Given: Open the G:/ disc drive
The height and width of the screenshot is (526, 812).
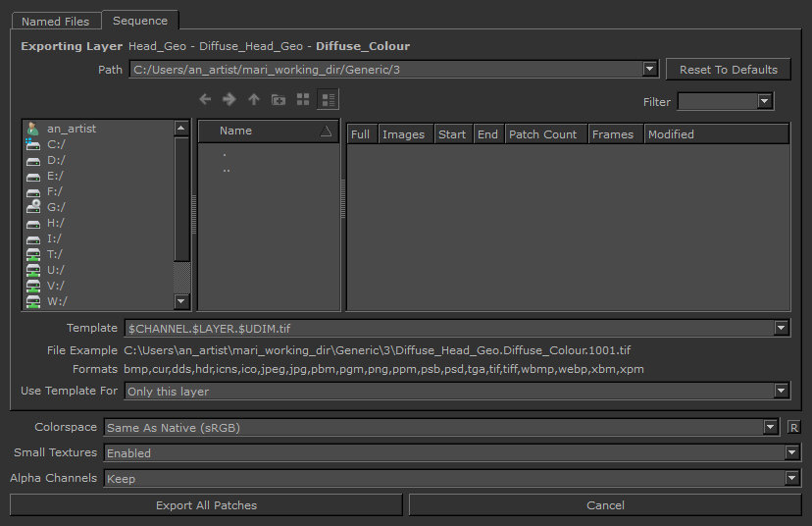Looking at the screenshot, I should pyautogui.click(x=55, y=207).
